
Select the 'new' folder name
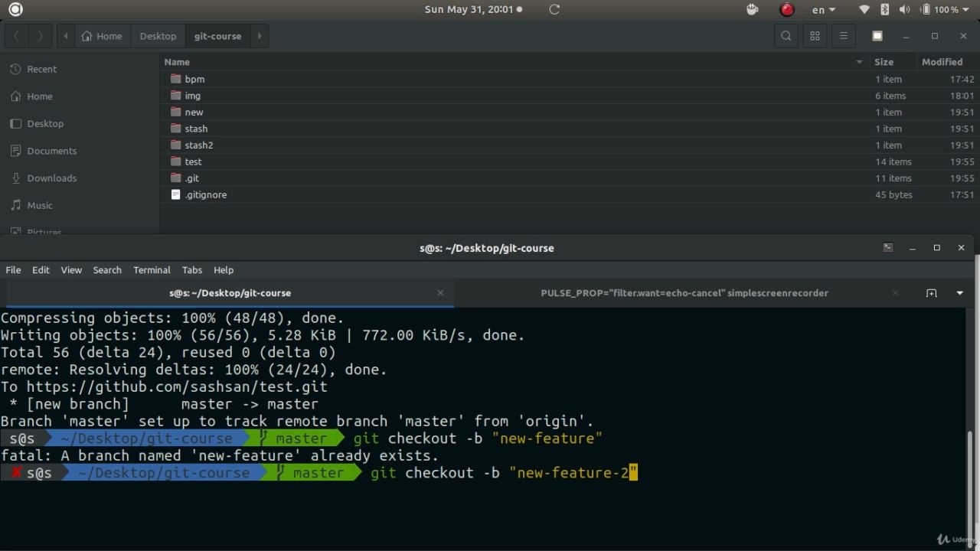[194, 112]
